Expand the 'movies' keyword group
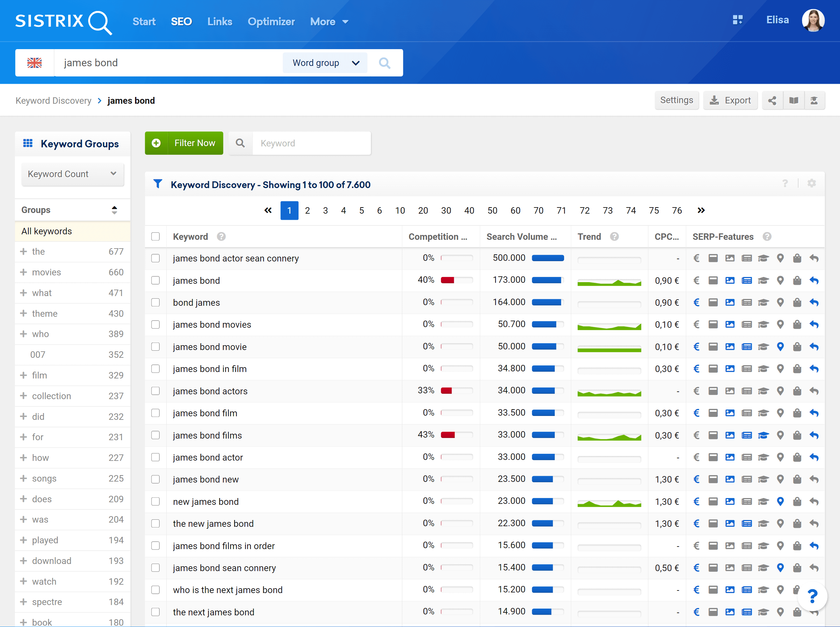 tap(24, 272)
